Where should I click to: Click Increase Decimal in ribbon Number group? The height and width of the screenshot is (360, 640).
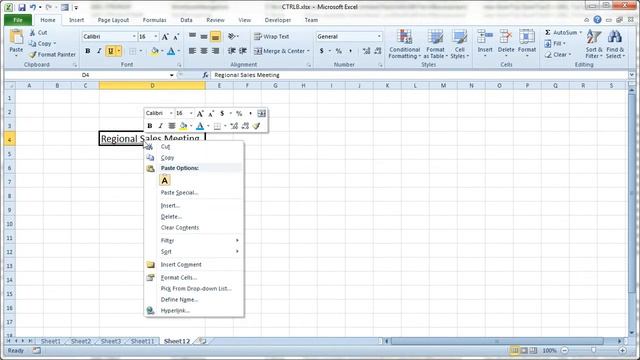pos(366,51)
